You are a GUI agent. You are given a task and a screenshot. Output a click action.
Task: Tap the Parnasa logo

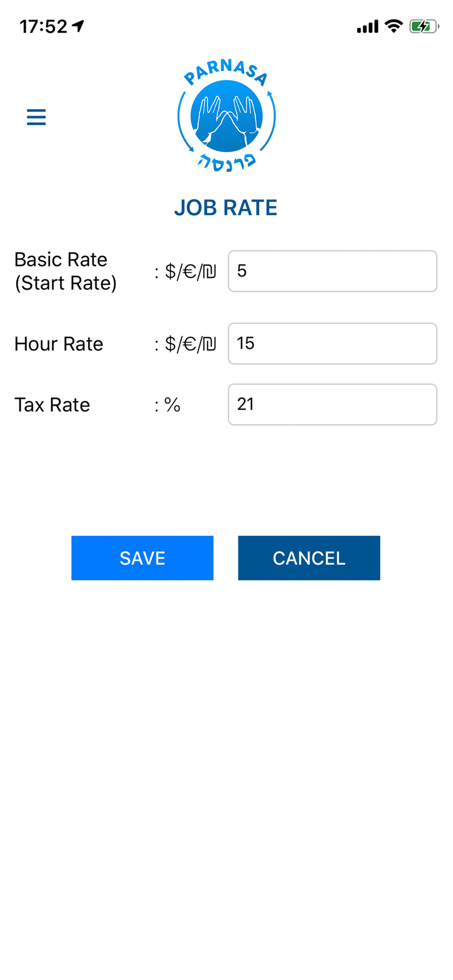coord(226,116)
